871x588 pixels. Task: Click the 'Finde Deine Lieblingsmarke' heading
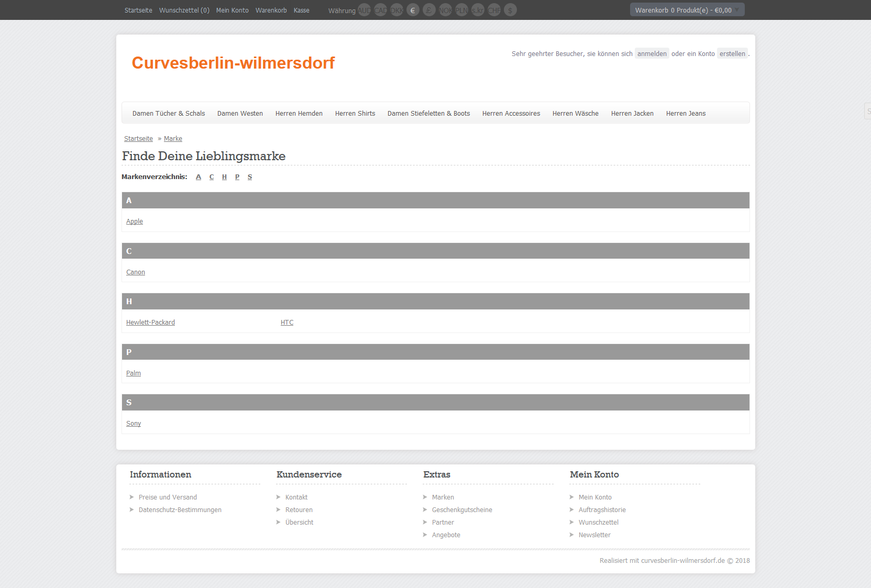(x=204, y=156)
